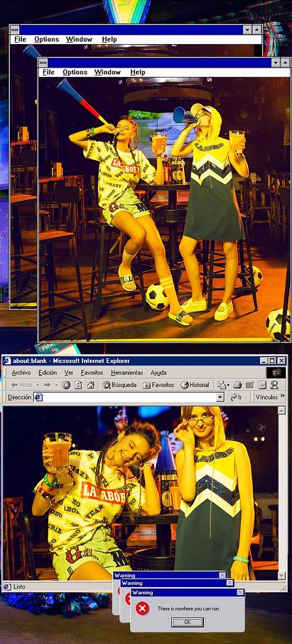Open Edición menu in Internet Explorer

[47, 372]
